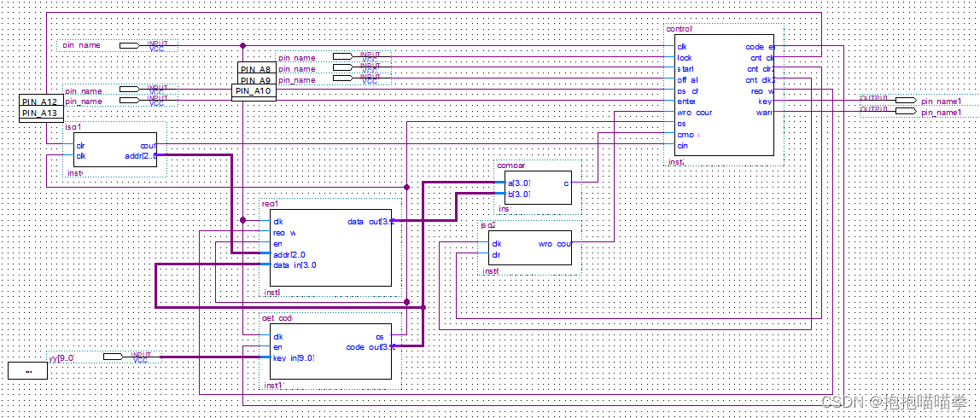This screenshot has height=418, width=980.
Task: Click the PIN_A8 location label
Action: coord(255,69)
